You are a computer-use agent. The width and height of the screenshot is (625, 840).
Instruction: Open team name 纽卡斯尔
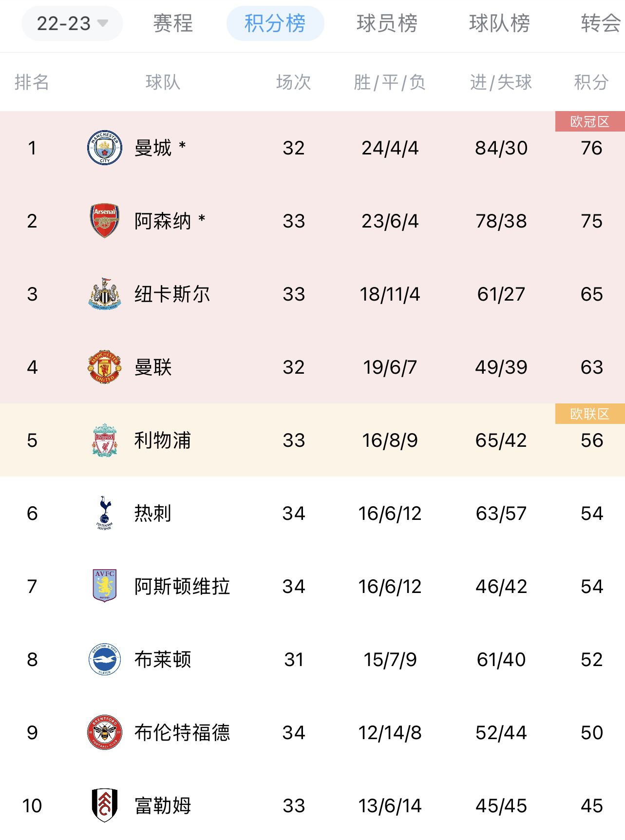[x=172, y=294]
